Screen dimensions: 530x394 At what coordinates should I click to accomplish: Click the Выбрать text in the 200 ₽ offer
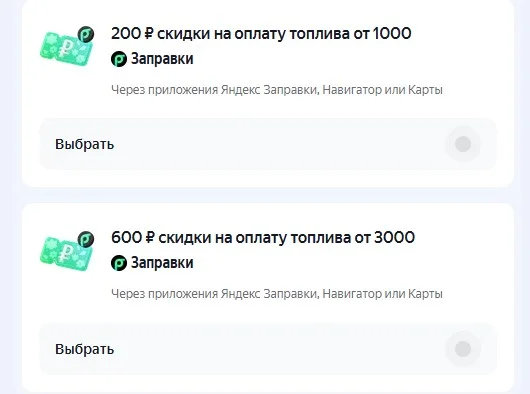pos(85,144)
